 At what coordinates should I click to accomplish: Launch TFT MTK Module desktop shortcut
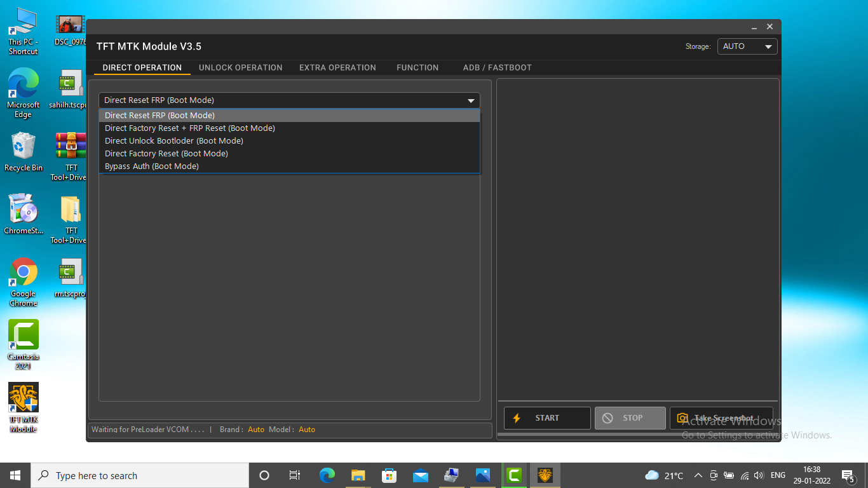(x=23, y=407)
